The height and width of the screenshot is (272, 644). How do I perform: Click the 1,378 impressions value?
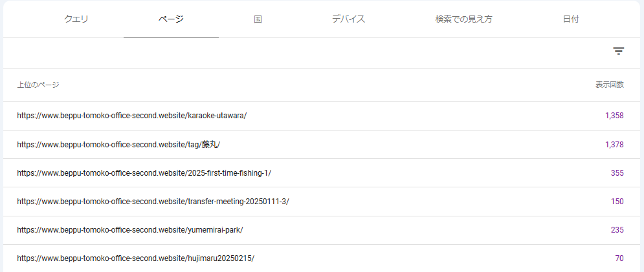(x=614, y=145)
